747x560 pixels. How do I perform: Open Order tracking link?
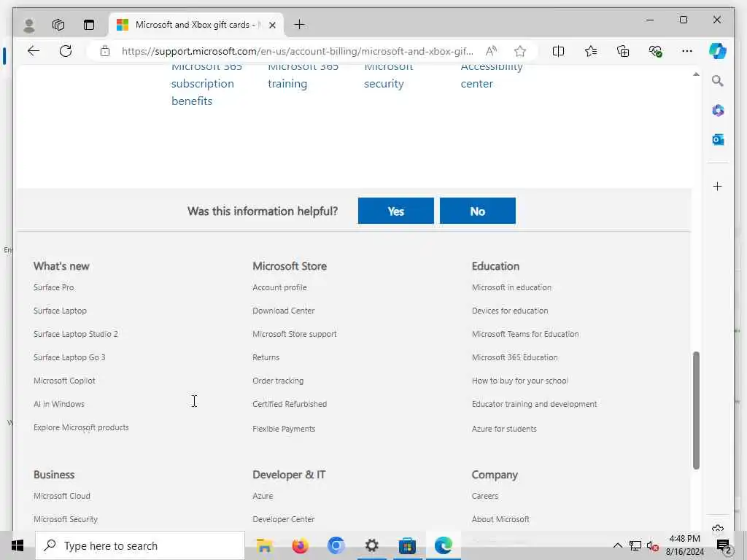click(x=278, y=381)
